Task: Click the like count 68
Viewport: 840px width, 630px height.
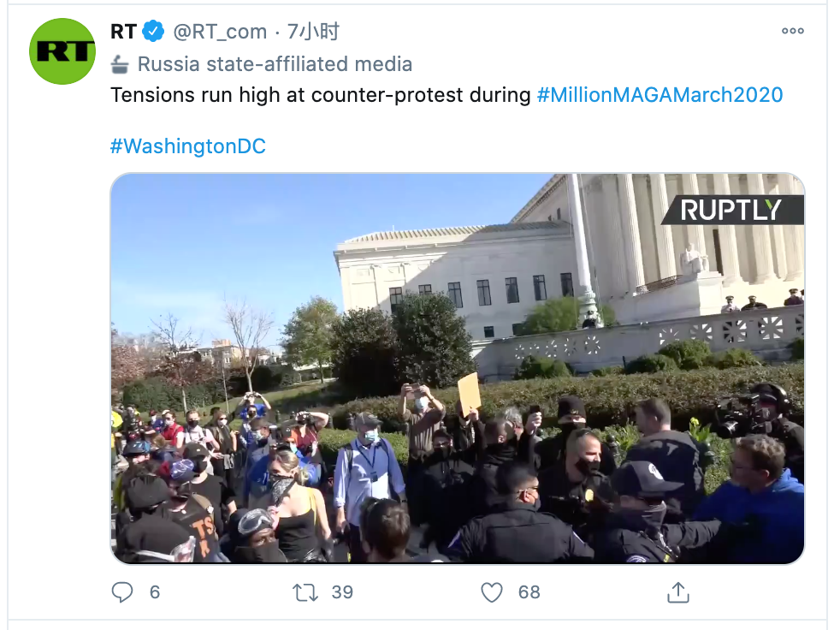Action: [529, 591]
